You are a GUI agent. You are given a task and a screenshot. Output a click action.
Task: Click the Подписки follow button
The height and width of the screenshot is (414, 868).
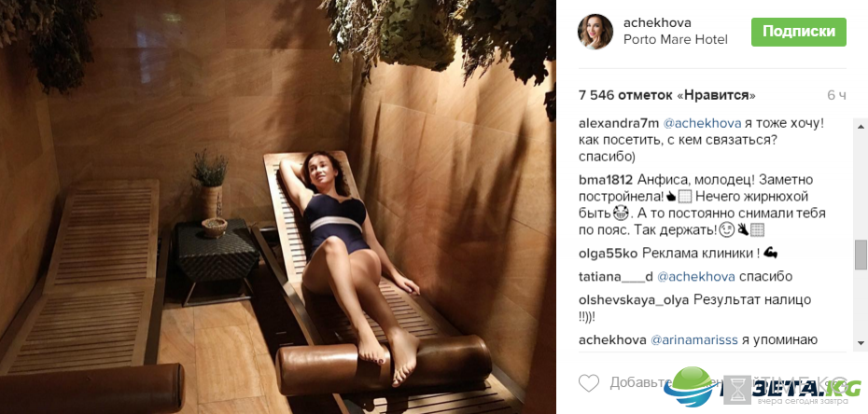(798, 32)
